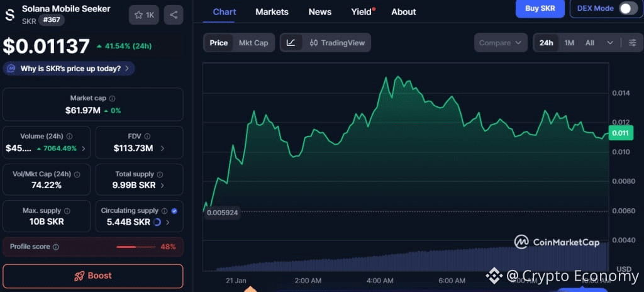Expand the FDV details chevron
Image resolution: width=644 pixels, height=292 pixels.
tap(162, 149)
